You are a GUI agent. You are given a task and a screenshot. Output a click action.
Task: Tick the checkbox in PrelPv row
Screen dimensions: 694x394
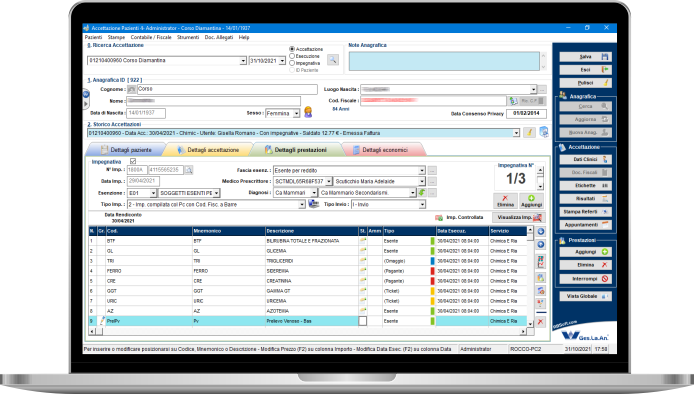click(x=362, y=321)
